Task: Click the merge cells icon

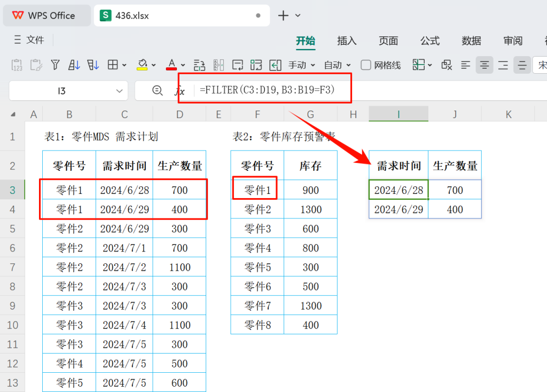Action: click(x=256, y=65)
